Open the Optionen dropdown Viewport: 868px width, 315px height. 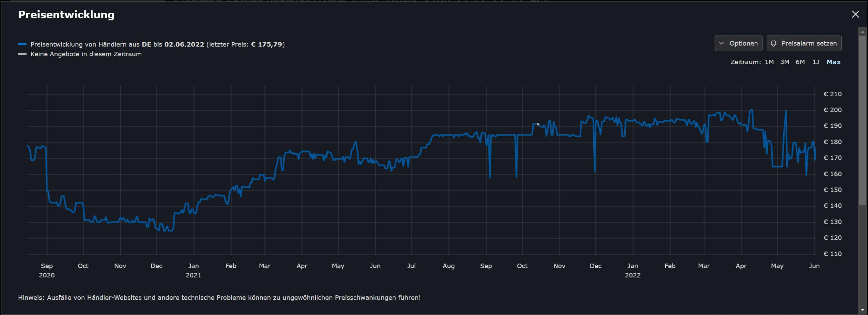(x=738, y=43)
